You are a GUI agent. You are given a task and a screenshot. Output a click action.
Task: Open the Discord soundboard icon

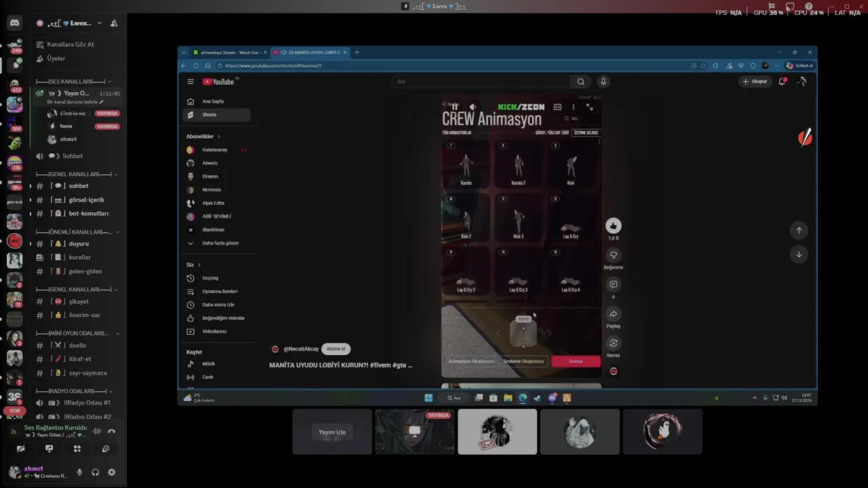point(106,449)
